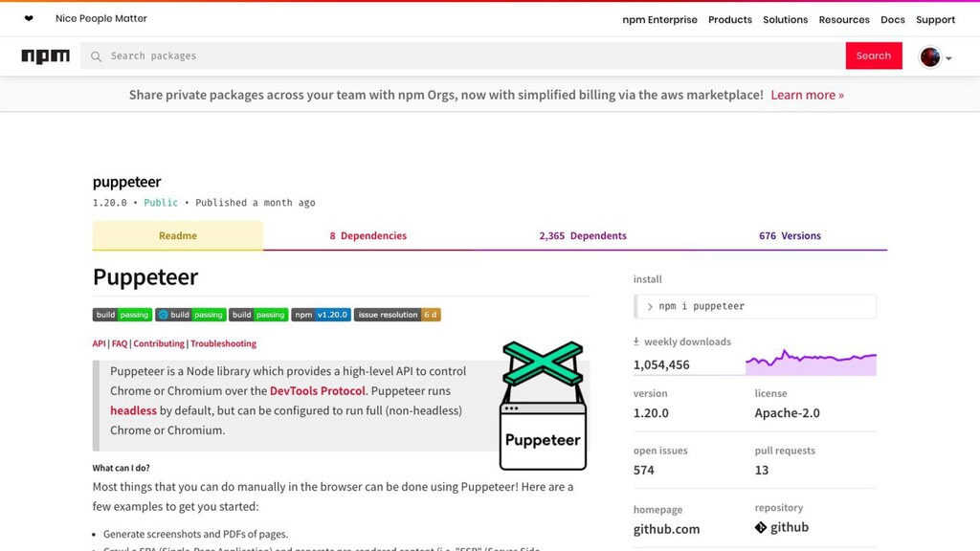Go to Docs

pos(893,19)
